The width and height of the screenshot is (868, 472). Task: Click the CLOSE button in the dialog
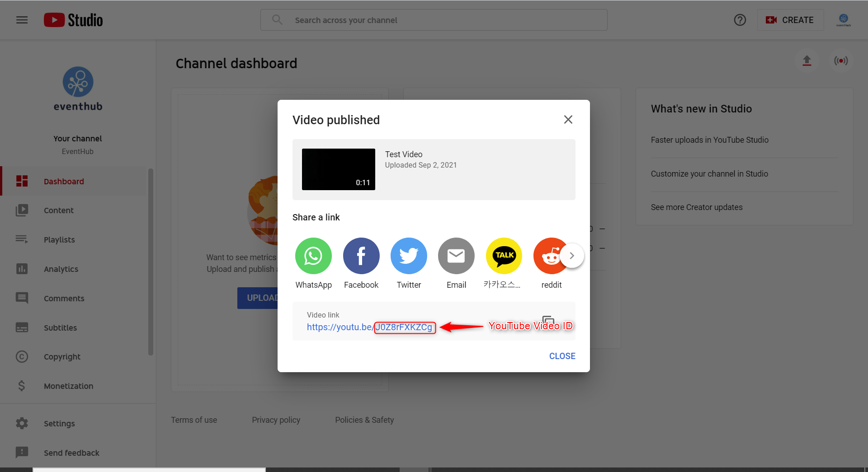pos(562,356)
